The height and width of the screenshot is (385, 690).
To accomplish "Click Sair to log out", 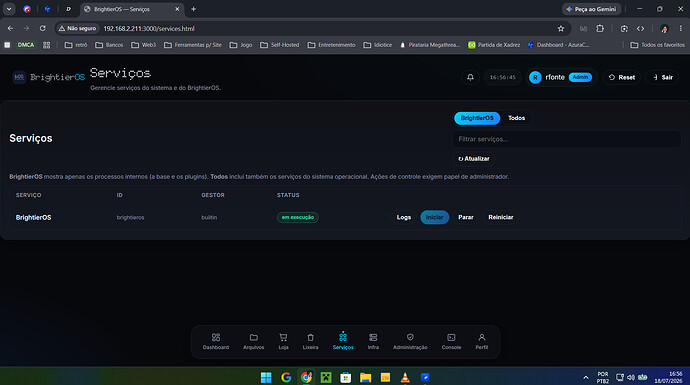I will (x=662, y=77).
